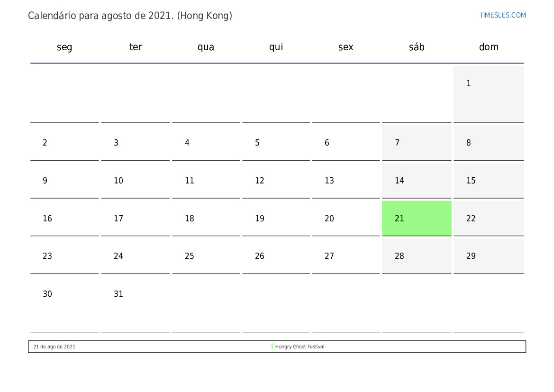Click day 15 in the calendar
554x392 pixels.
coord(489,181)
